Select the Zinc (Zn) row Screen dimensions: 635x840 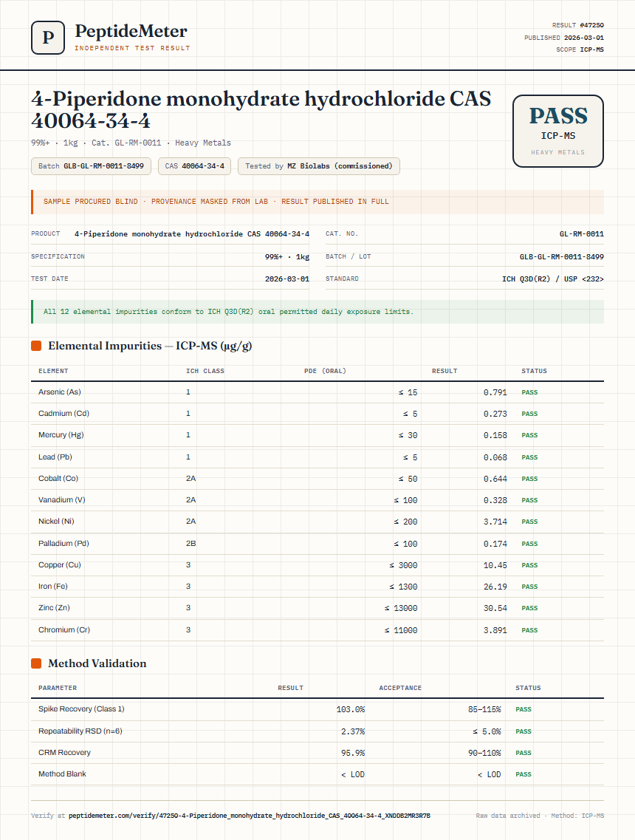point(317,608)
